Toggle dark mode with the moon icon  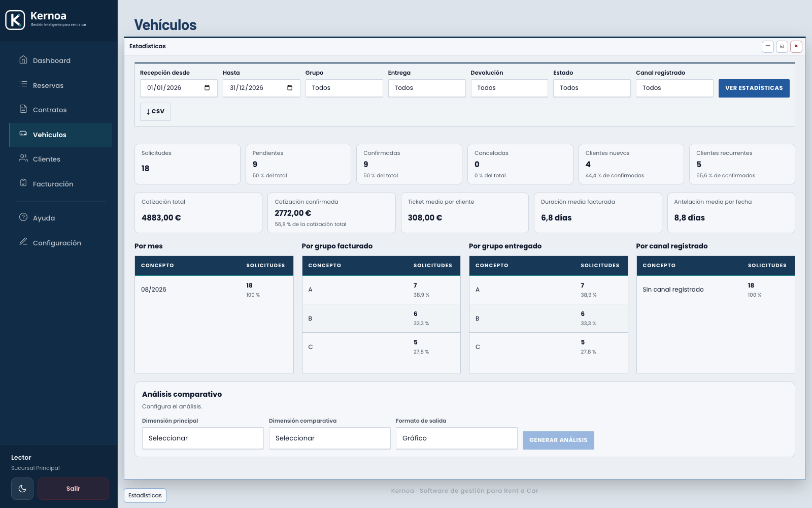tap(22, 489)
